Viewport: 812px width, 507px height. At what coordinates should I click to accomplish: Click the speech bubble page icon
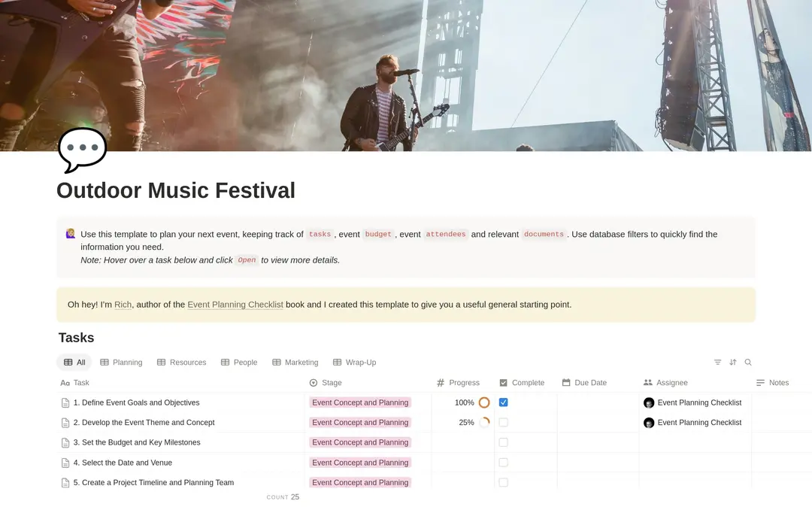tap(83, 150)
